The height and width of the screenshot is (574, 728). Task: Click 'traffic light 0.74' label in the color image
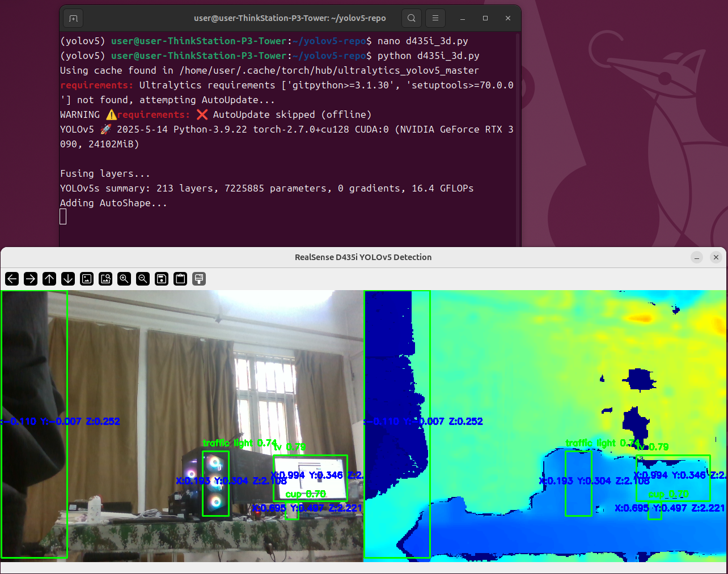(x=240, y=443)
